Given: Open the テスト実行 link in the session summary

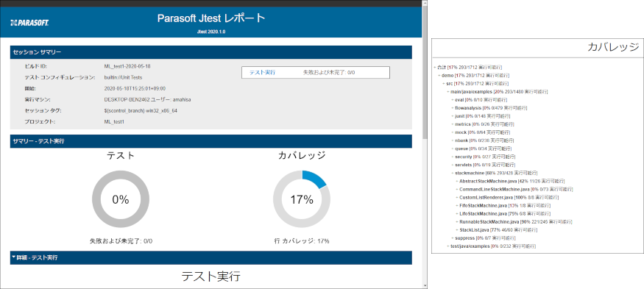Looking at the screenshot, I should (262, 72).
